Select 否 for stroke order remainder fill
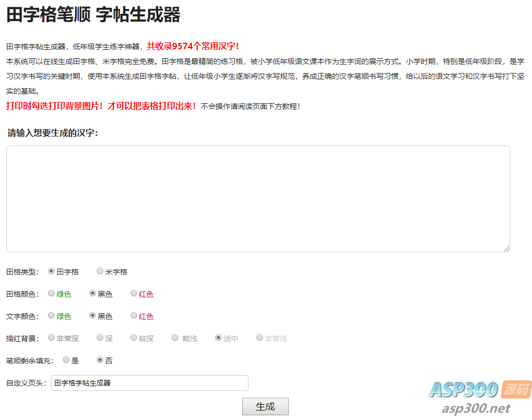Viewport: 532px width, 420px height. 100,360
